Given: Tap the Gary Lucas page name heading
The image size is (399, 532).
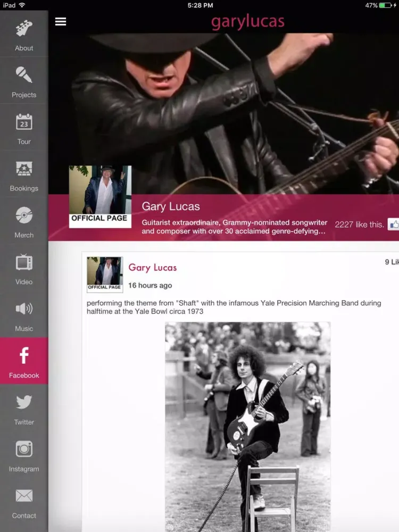Looking at the screenshot, I should [x=171, y=206].
